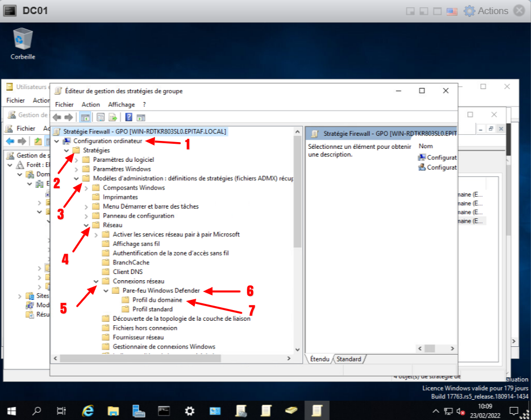
Task: Click the blue Help toolbar icon
Action: click(129, 117)
